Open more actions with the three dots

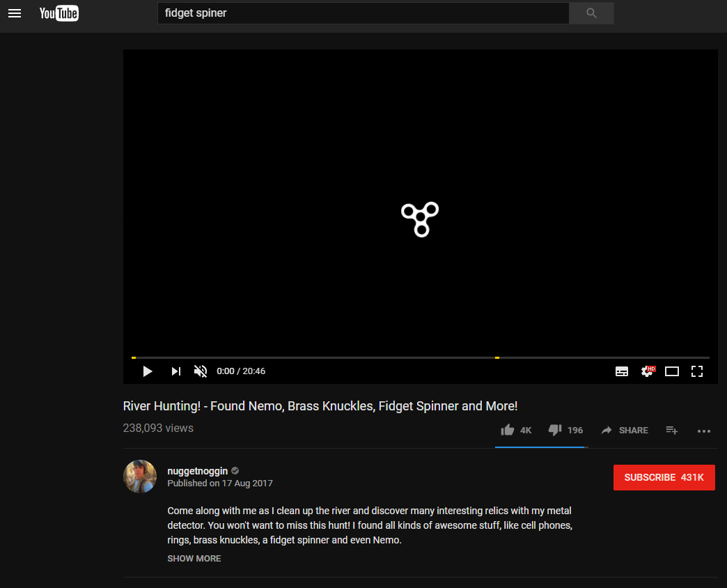pyautogui.click(x=704, y=431)
